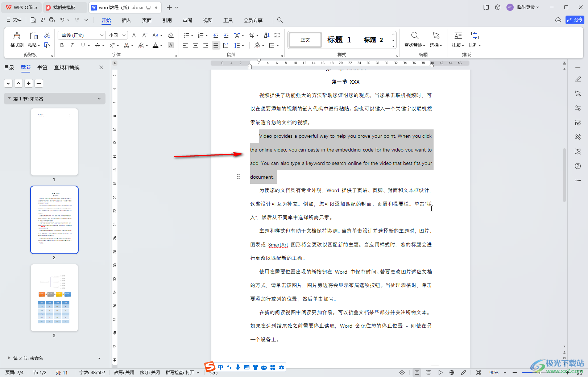588x377 pixels.
Task: Open the 排版 layout tool
Action: tap(458, 40)
